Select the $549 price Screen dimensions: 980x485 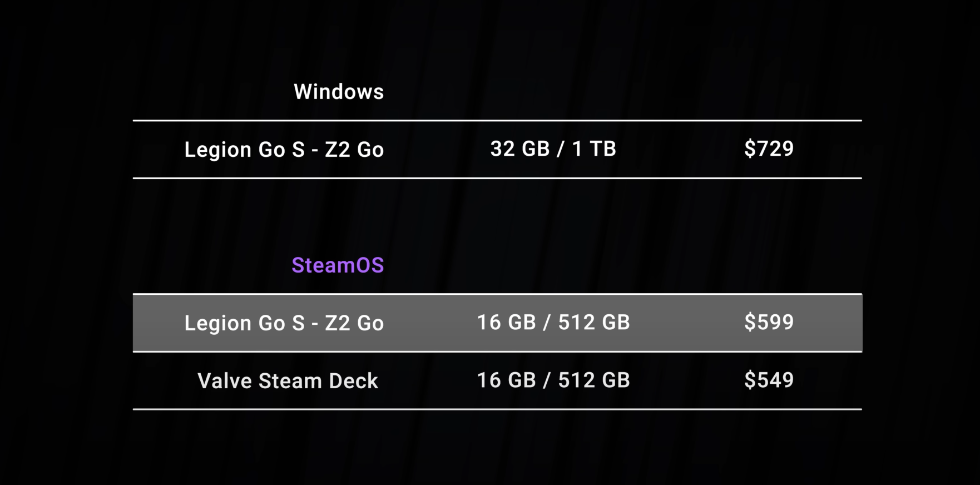[x=769, y=380]
